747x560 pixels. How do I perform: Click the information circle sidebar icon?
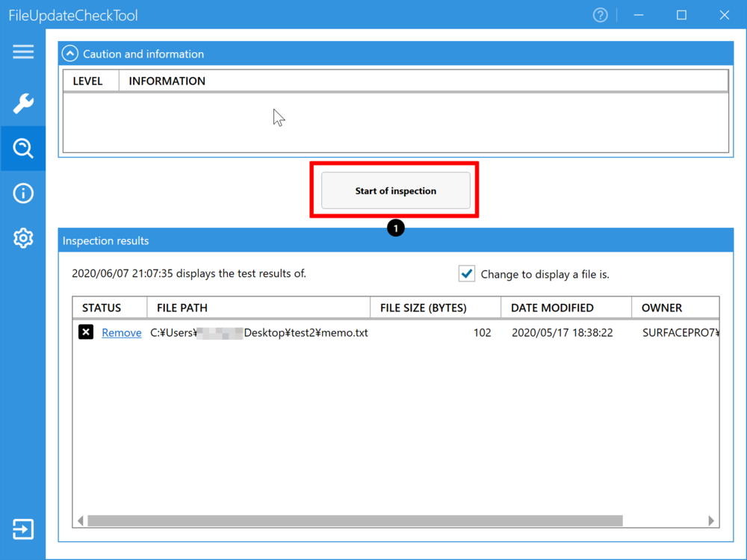pyautogui.click(x=23, y=193)
